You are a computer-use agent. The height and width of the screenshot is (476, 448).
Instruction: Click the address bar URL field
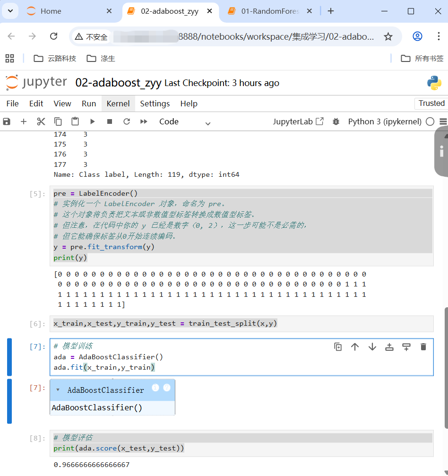coord(276,36)
